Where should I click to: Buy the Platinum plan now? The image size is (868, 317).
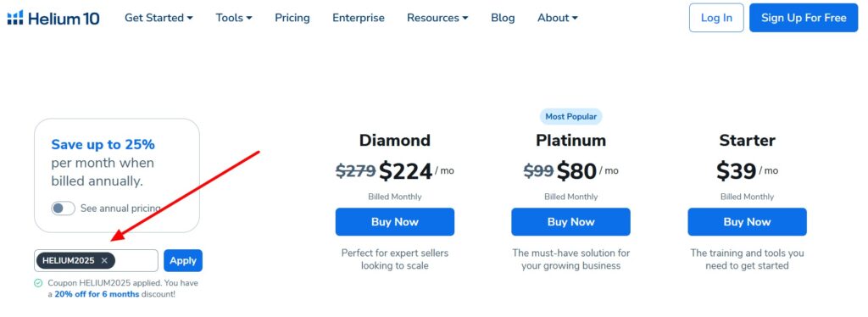(x=570, y=222)
